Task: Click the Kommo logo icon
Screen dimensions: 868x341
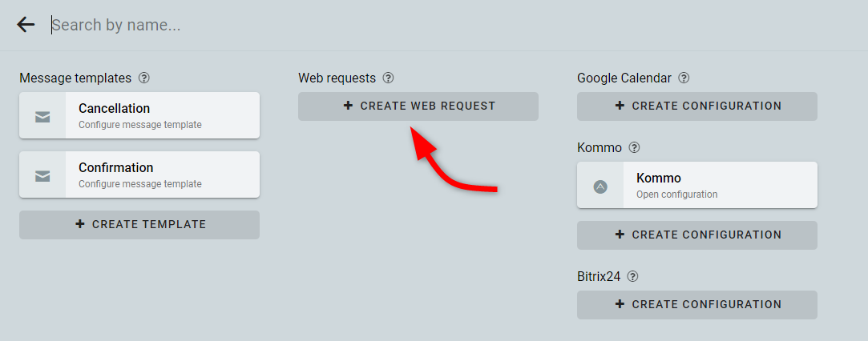Action: (x=600, y=187)
